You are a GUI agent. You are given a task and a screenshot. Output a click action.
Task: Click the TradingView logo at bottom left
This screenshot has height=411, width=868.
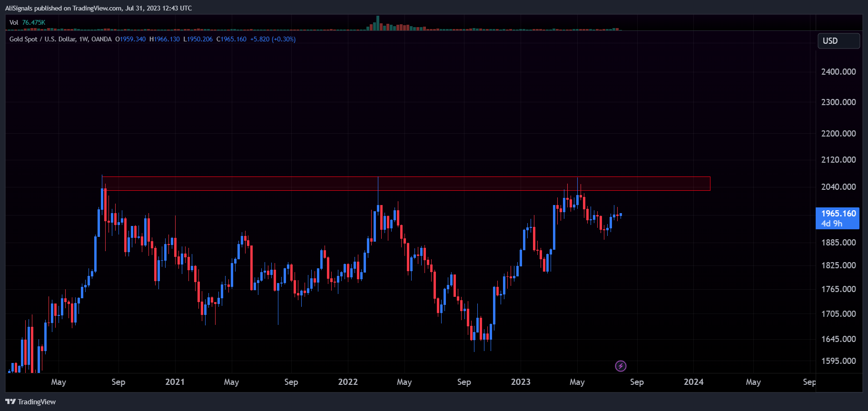(x=30, y=402)
